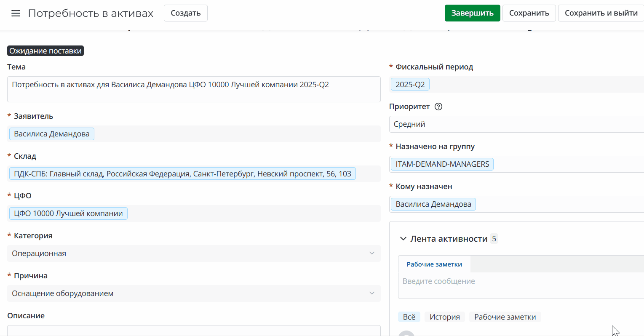Click the Василиса Демандова tag in Заявитель

click(52, 134)
